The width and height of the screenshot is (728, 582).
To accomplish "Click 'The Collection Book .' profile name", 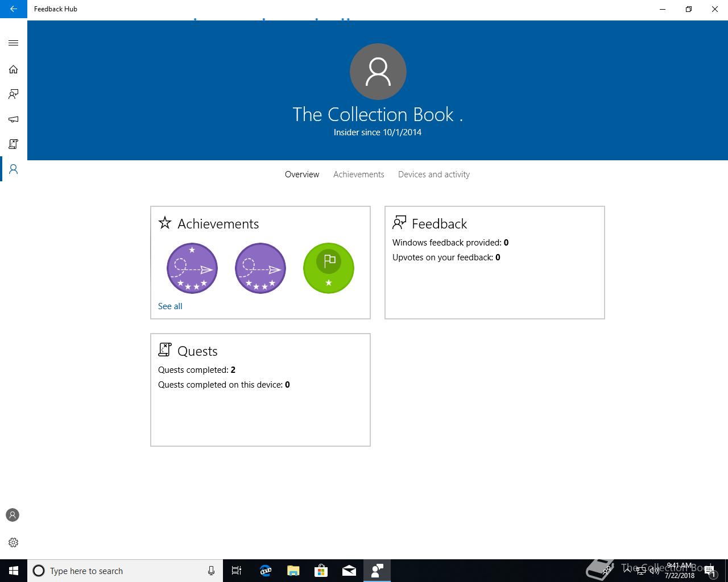I will click(x=378, y=114).
